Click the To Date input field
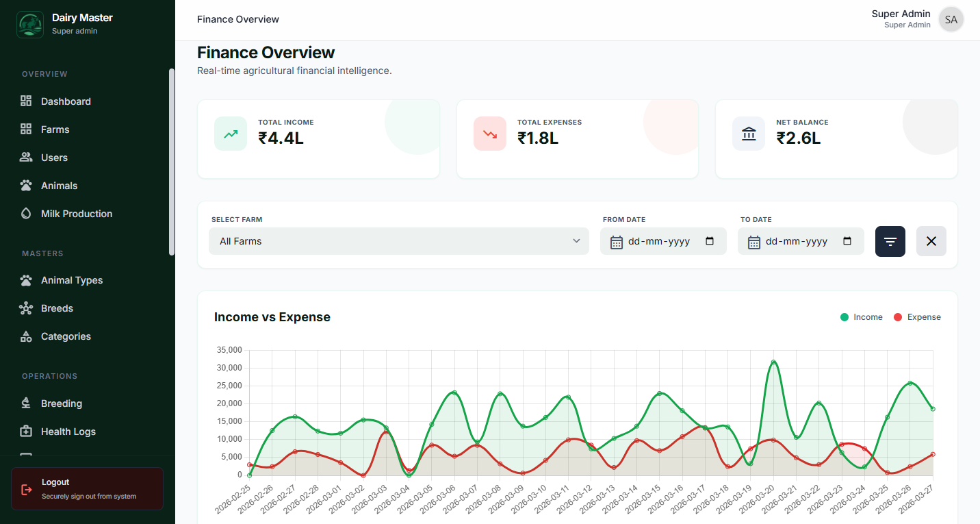The height and width of the screenshot is (524, 980). coord(796,241)
